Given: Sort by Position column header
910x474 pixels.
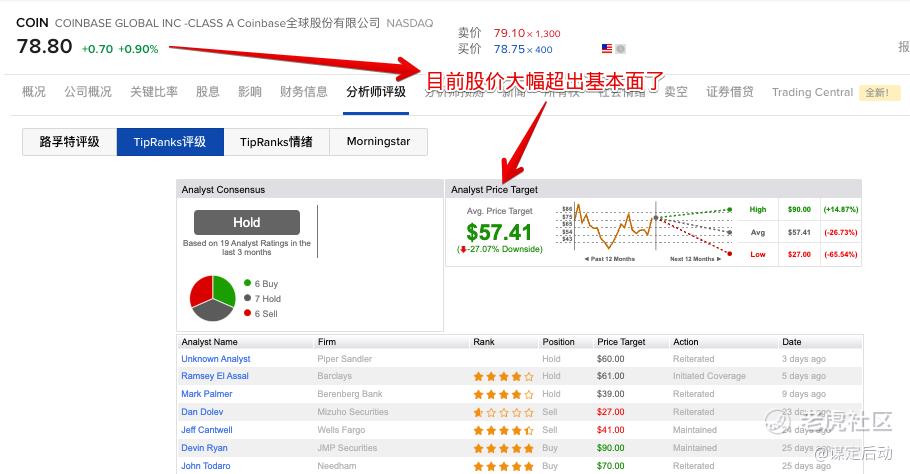Looking at the screenshot, I should point(558,342).
